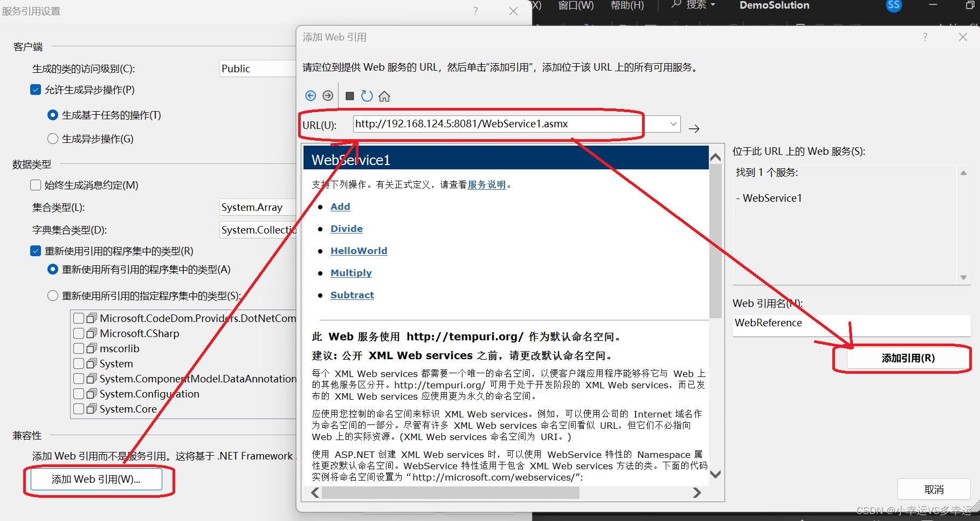Go to the home page icon
Screen dimensions: 980x521
(384, 96)
